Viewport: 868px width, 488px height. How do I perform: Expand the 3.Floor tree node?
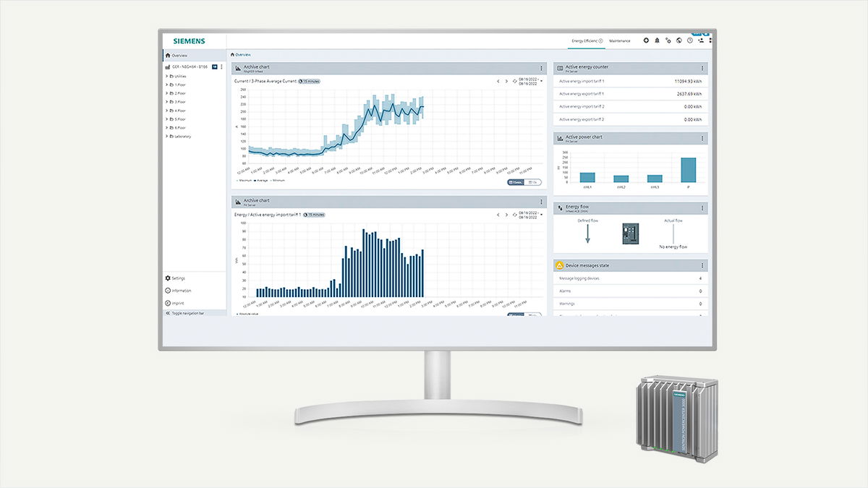coord(167,102)
